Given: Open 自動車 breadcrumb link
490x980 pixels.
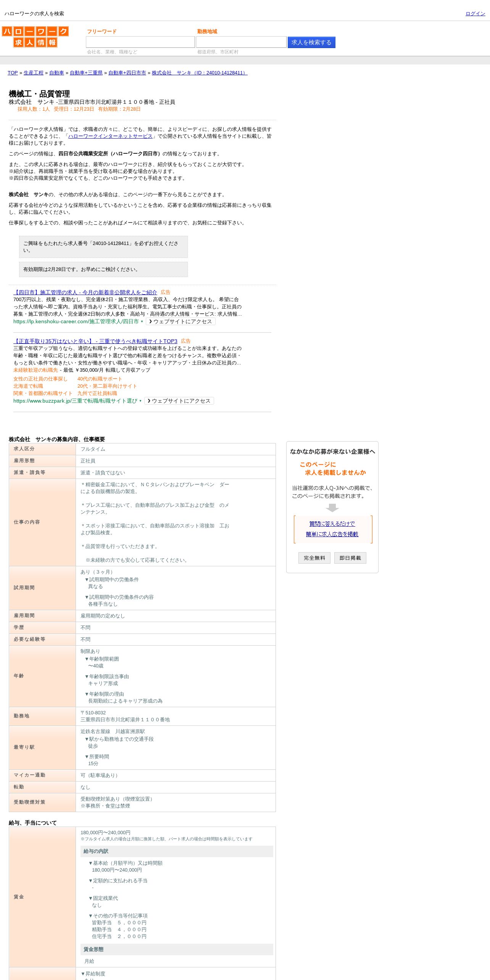Looking at the screenshot, I should (56, 73).
